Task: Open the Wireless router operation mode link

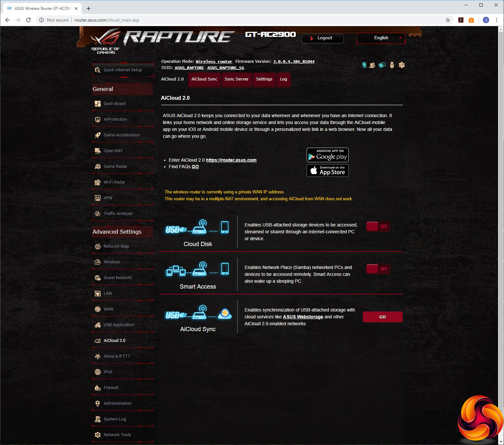Action: point(214,62)
